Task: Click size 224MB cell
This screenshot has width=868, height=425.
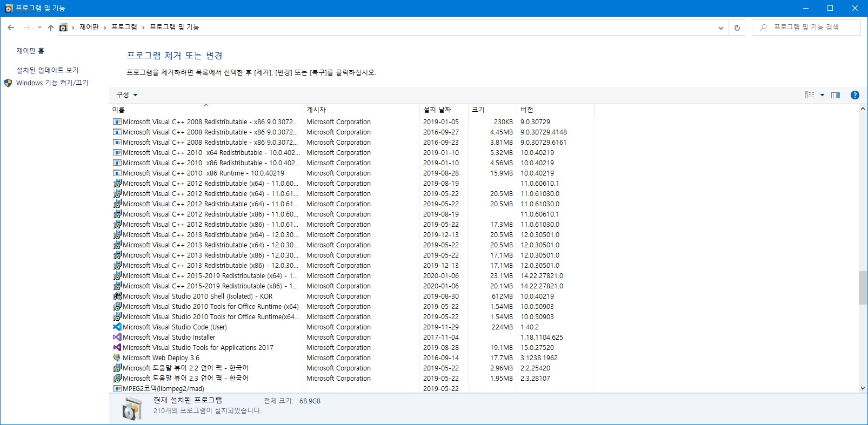Action: [502, 327]
